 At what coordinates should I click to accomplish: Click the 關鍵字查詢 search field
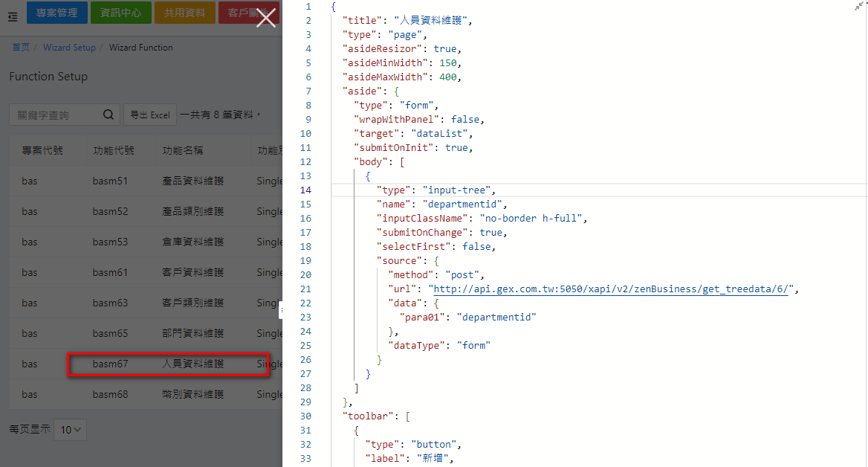[54, 115]
